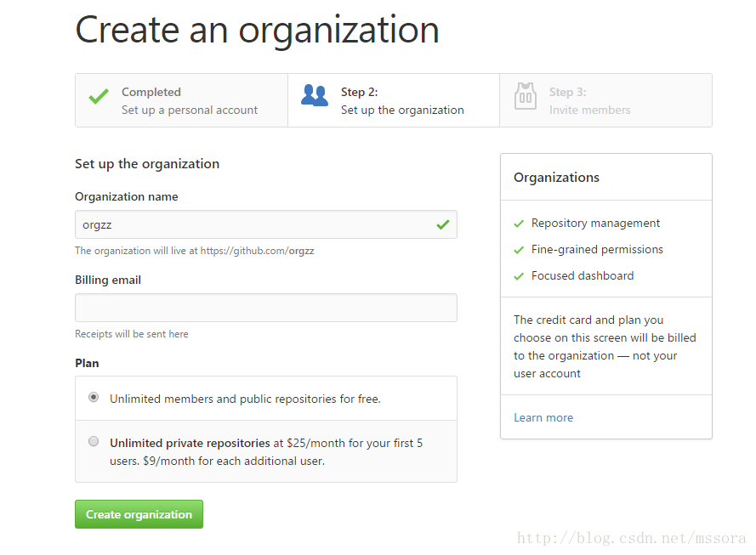Click the 'Receipts will be sent here' hint
756x555 pixels.
pyautogui.click(x=132, y=334)
